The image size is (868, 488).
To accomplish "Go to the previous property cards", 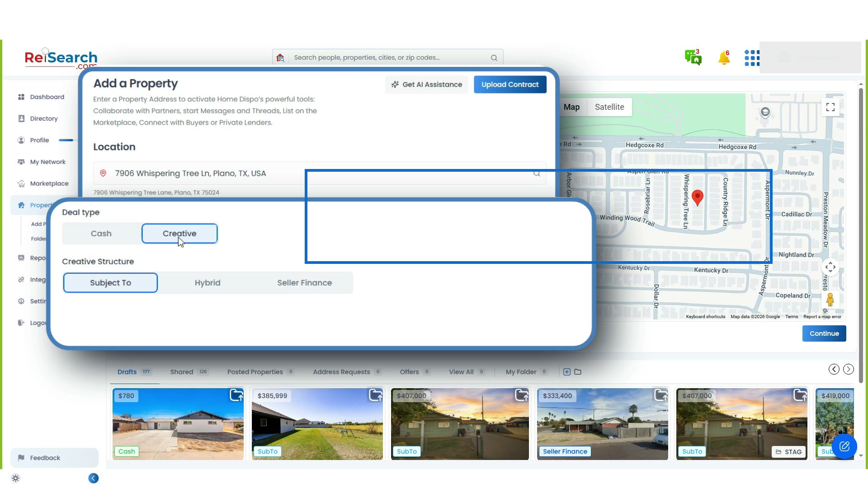I will click(x=834, y=369).
